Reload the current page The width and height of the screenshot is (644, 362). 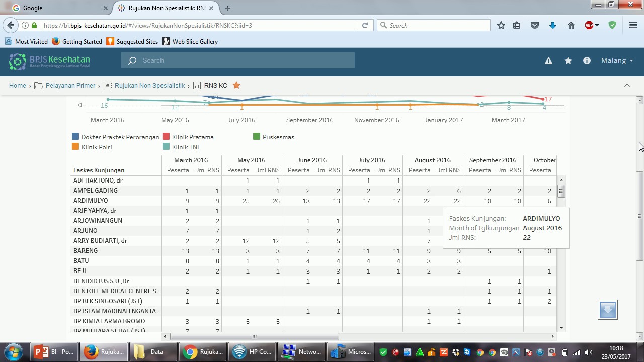pyautogui.click(x=365, y=25)
